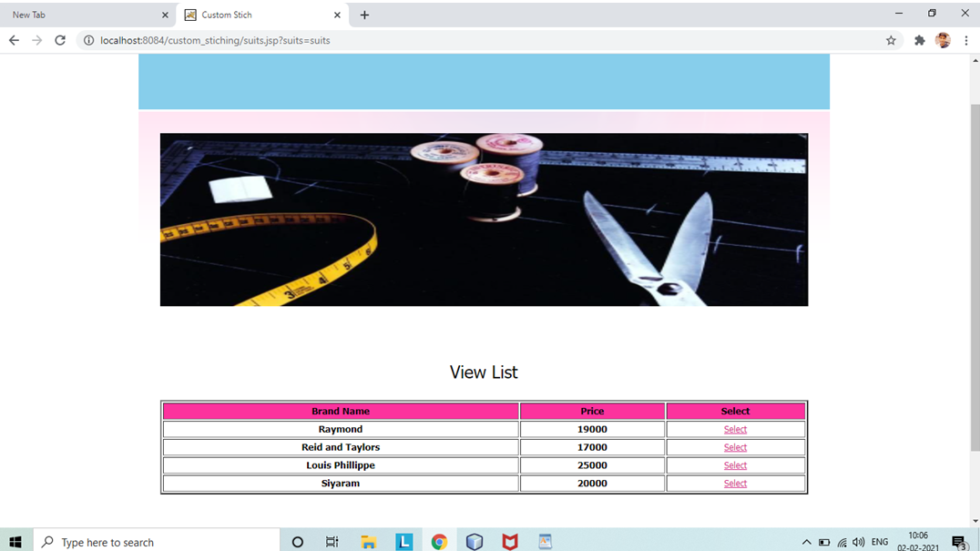
Task: Click the Siyaram brand cell
Action: 341,484
